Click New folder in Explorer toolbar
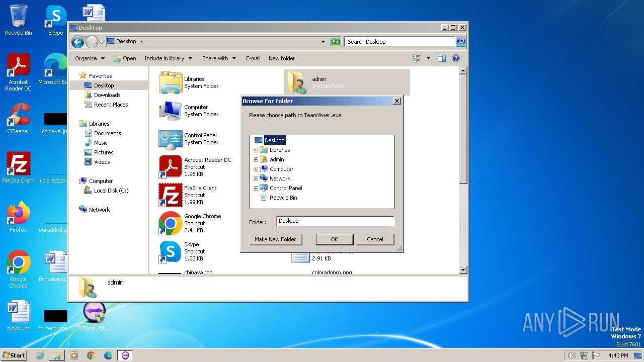Screen dimensions: 644x362 (x=282, y=58)
